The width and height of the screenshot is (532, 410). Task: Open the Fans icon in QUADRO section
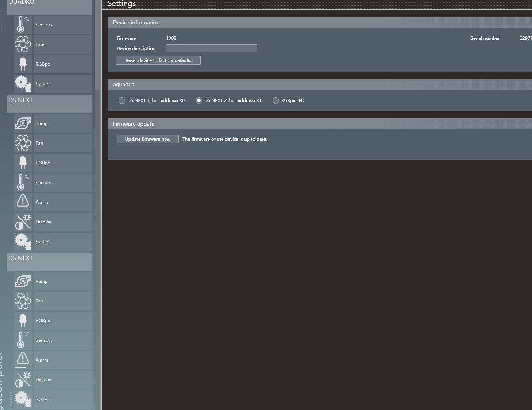[23, 44]
